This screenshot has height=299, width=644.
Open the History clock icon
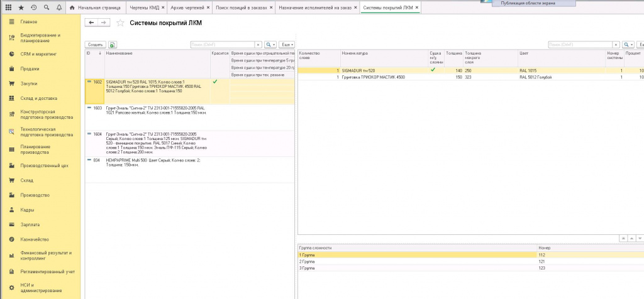(x=34, y=8)
